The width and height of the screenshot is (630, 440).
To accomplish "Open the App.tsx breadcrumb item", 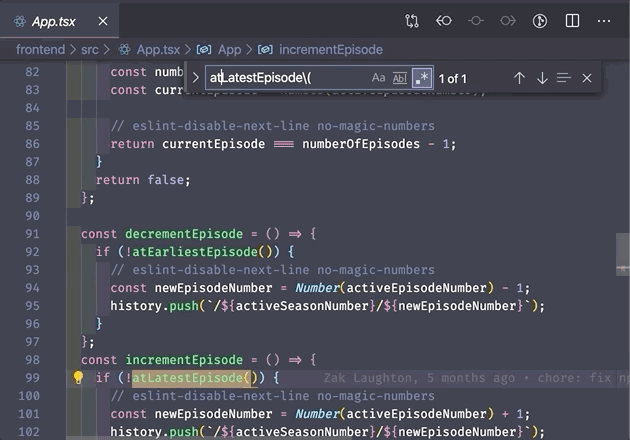I will (x=158, y=49).
